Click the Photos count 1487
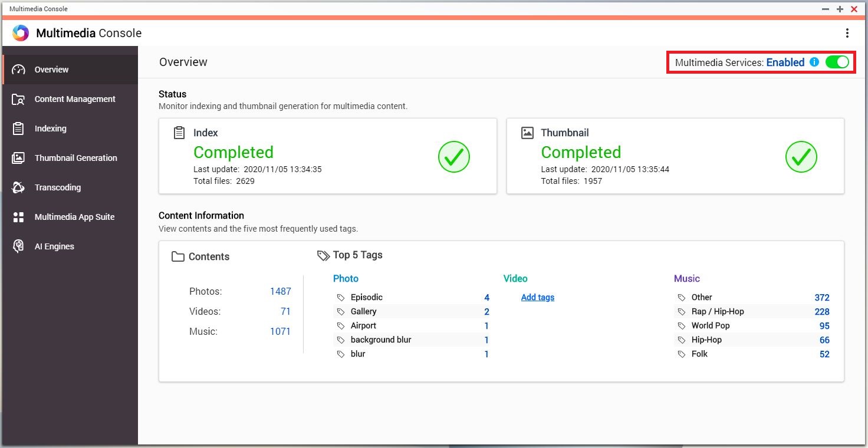The height and width of the screenshot is (448, 868). (280, 291)
